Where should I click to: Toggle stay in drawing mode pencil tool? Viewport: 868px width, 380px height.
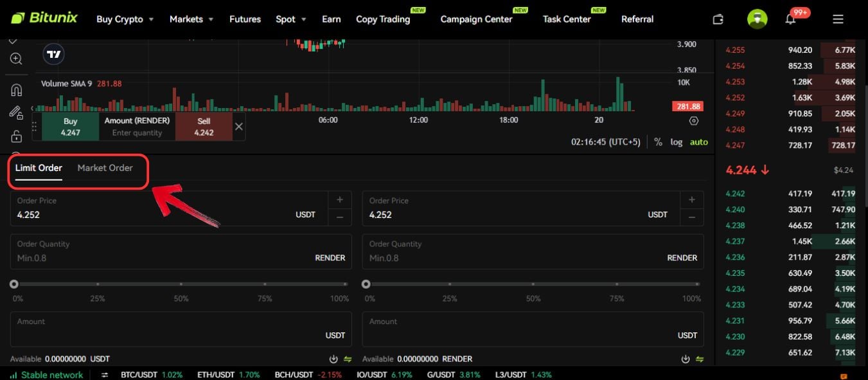click(x=16, y=113)
